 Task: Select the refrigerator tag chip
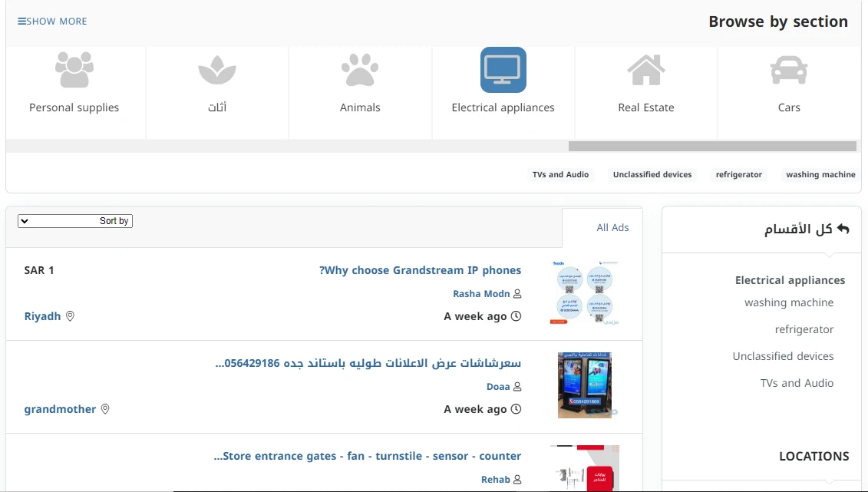[738, 175]
